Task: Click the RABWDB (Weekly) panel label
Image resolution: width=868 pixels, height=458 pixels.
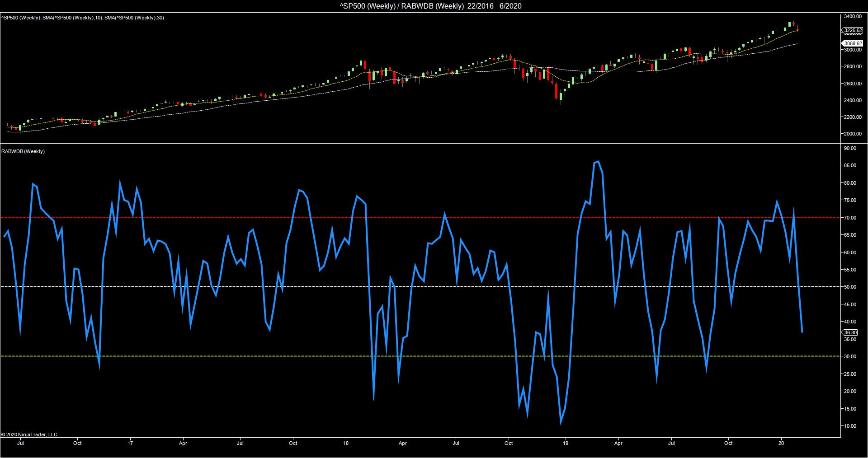Action: click(23, 151)
